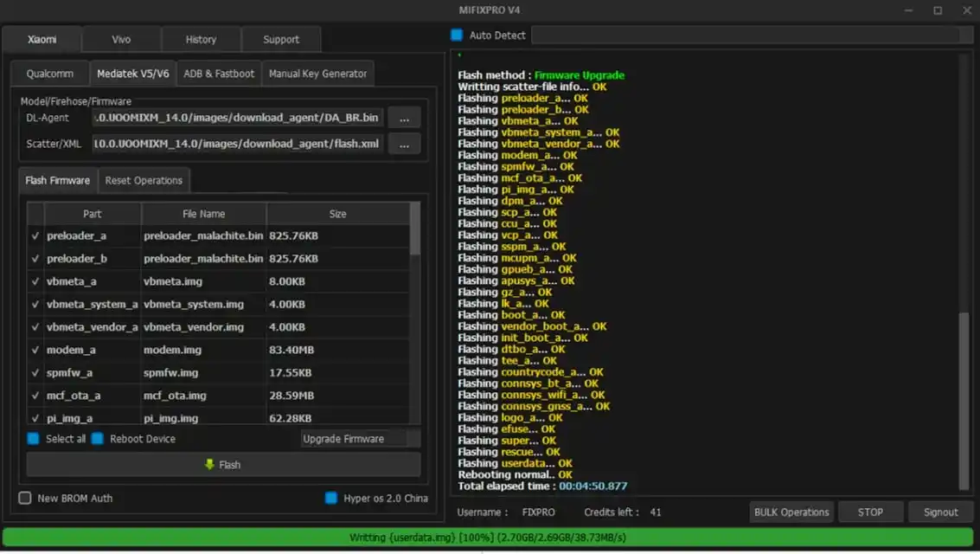The height and width of the screenshot is (554, 980).
Task: Uncheck the preloader_a partition row
Action: click(x=35, y=235)
